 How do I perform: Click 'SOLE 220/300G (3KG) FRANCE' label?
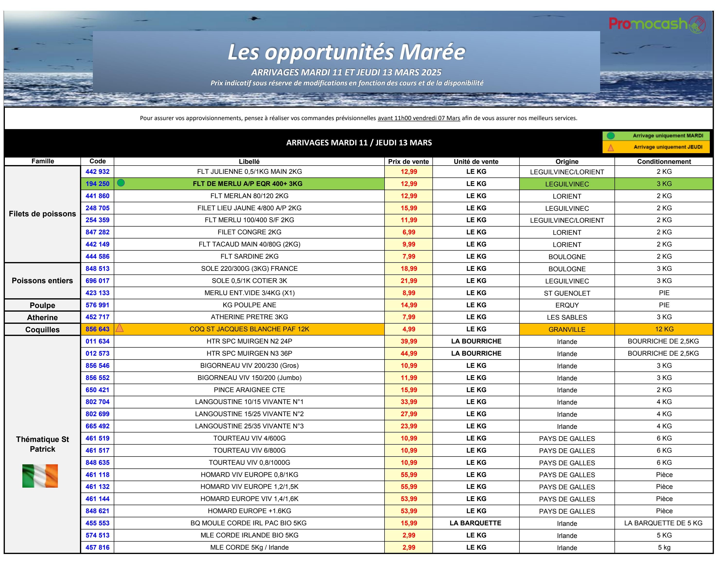pos(249,269)
